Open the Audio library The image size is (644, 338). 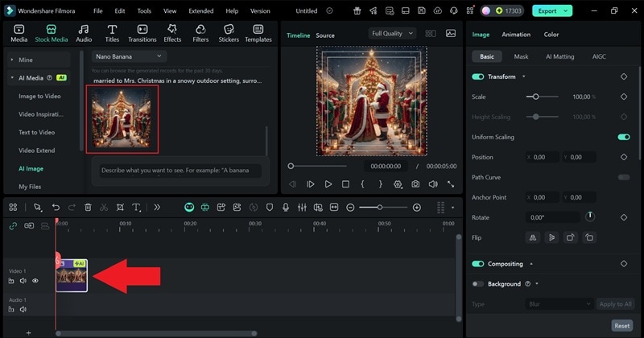click(84, 34)
